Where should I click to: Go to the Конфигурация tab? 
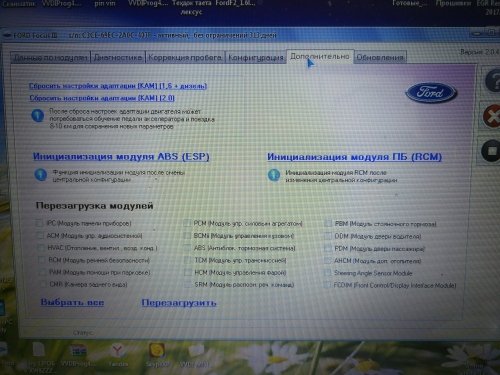pos(256,57)
